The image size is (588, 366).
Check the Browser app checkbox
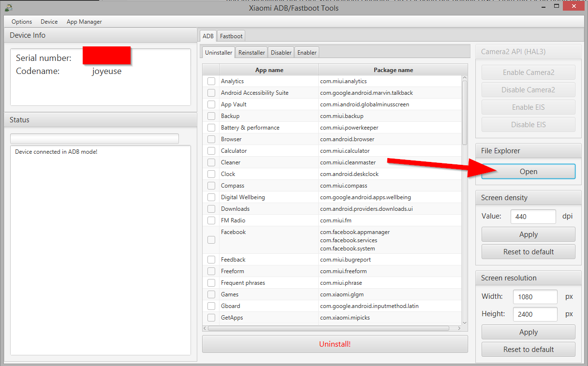point(211,139)
